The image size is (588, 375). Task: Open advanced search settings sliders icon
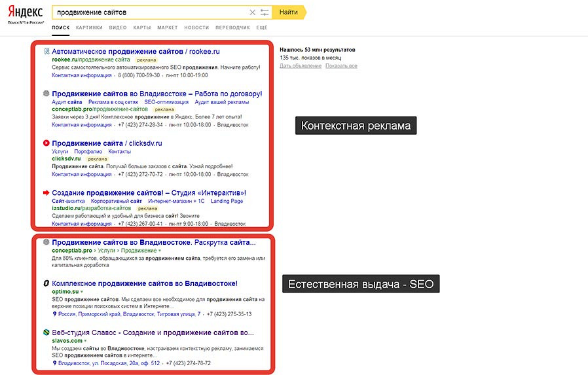click(265, 12)
